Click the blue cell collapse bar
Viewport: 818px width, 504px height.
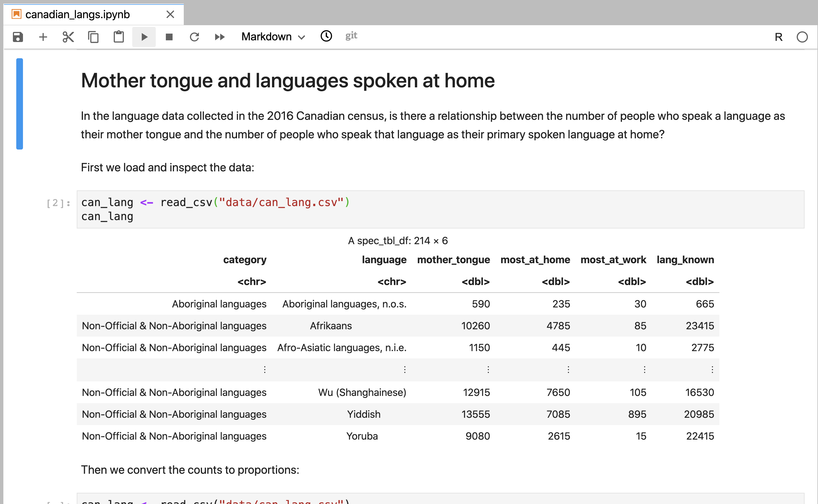click(20, 104)
